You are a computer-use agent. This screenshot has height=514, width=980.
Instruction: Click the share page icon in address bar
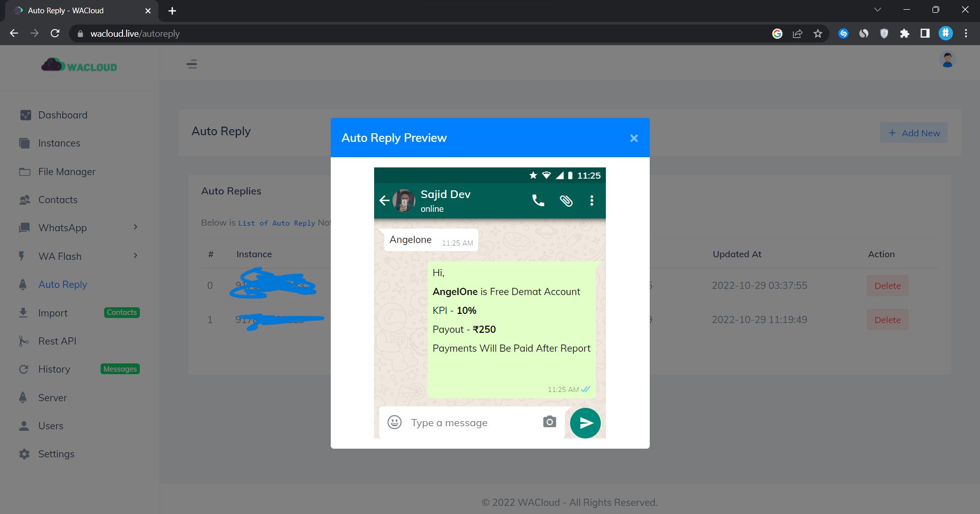[x=797, y=34]
